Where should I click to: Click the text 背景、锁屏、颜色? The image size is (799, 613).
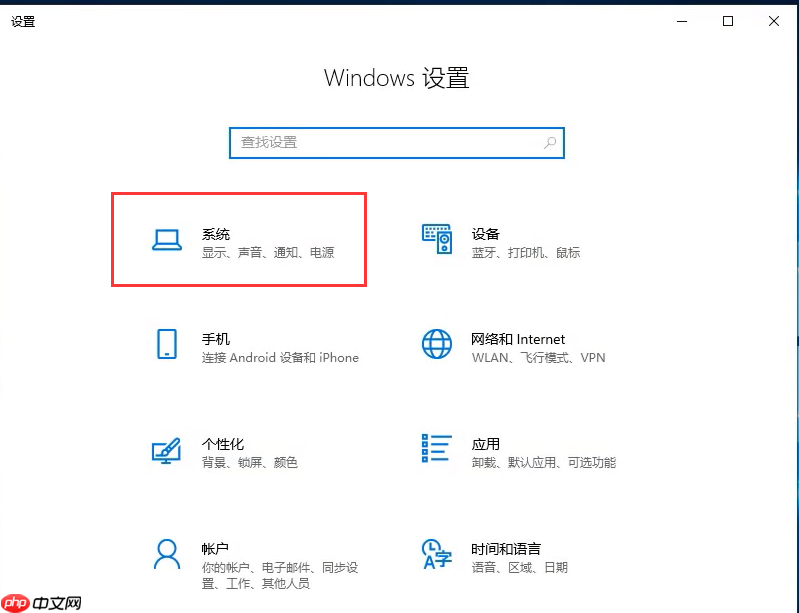point(250,463)
